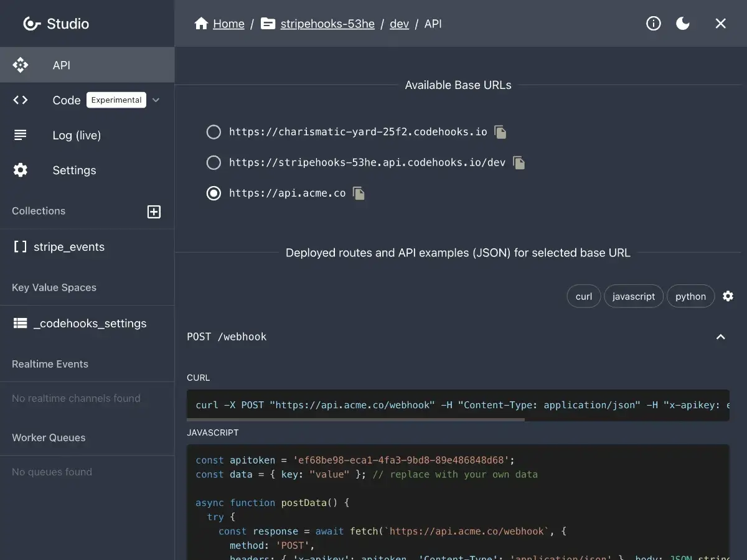Open API examples settings gear
This screenshot has width=747, height=560.
point(728,296)
